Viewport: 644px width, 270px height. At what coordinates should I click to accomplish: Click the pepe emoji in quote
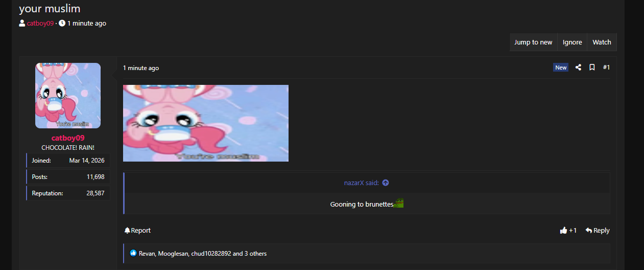(x=399, y=204)
